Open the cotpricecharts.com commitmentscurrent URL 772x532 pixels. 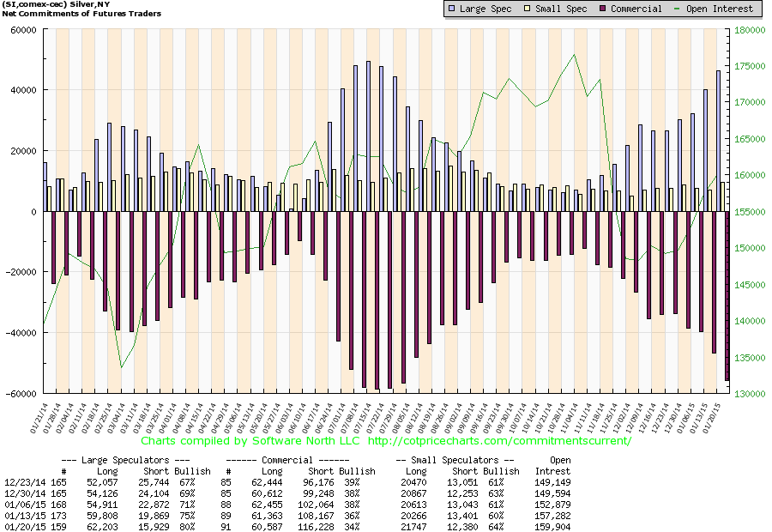(499, 441)
